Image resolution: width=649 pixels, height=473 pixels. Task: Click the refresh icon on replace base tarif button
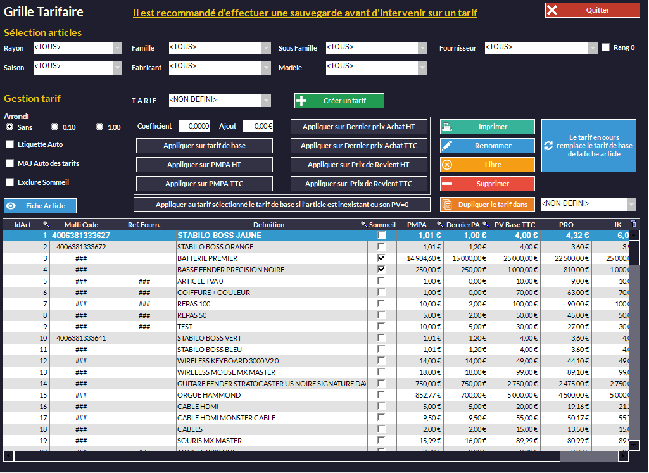coord(550,144)
